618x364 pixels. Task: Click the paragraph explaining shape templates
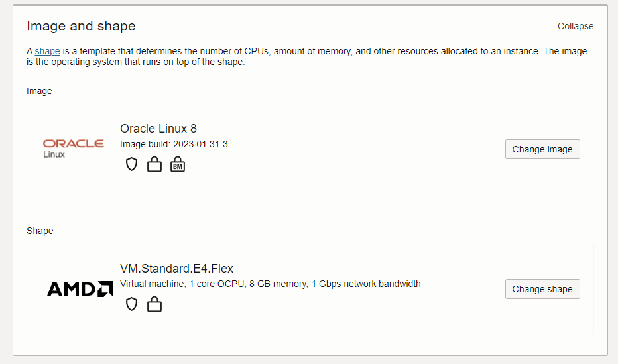[x=306, y=57]
